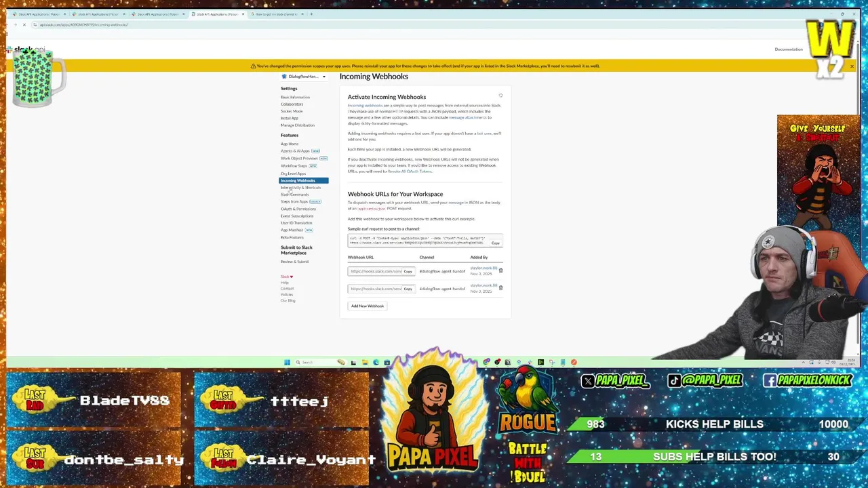This screenshot has height=488, width=868.
Task: Open Manage Distribution page
Action: click(x=298, y=125)
